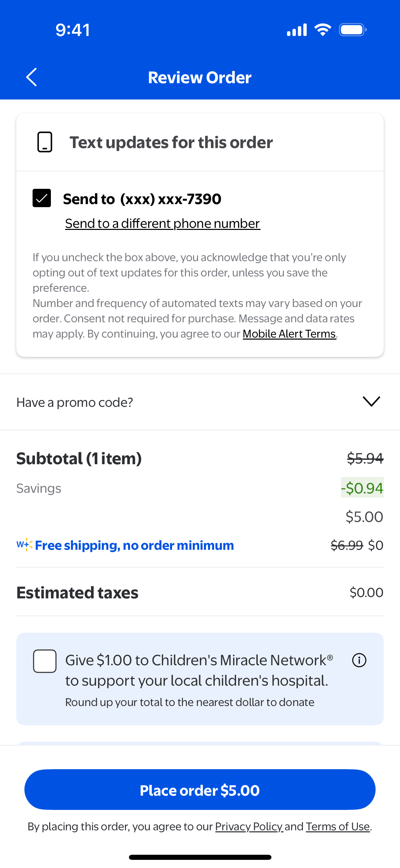The height and width of the screenshot is (868, 400).
Task: Tap the Have a promo code? row
Action: 75,402
